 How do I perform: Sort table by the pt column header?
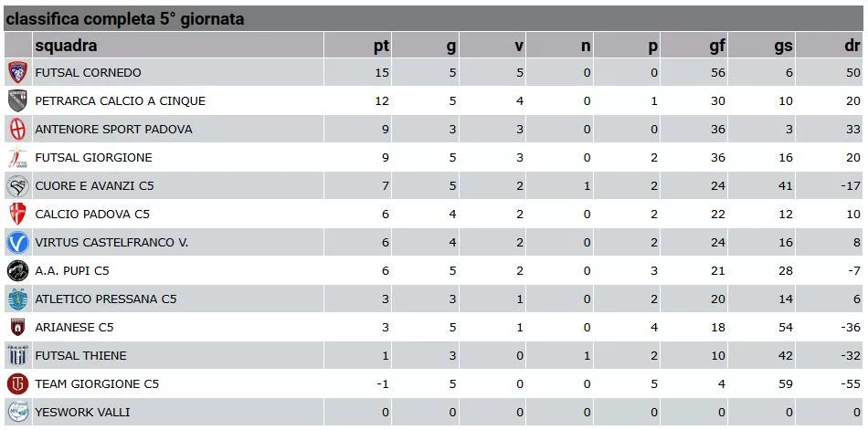(x=381, y=46)
